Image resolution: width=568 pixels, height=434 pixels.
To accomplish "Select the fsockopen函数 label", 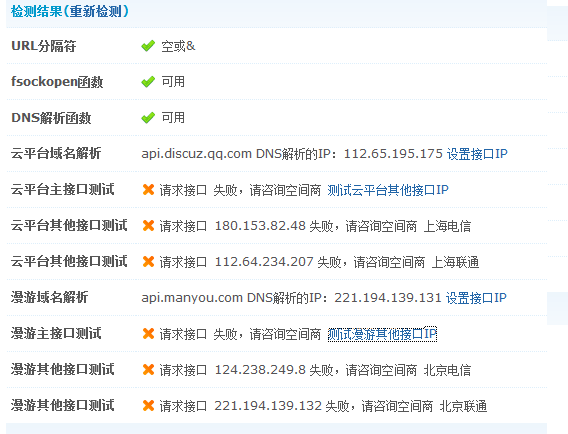I will pos(57,82).
